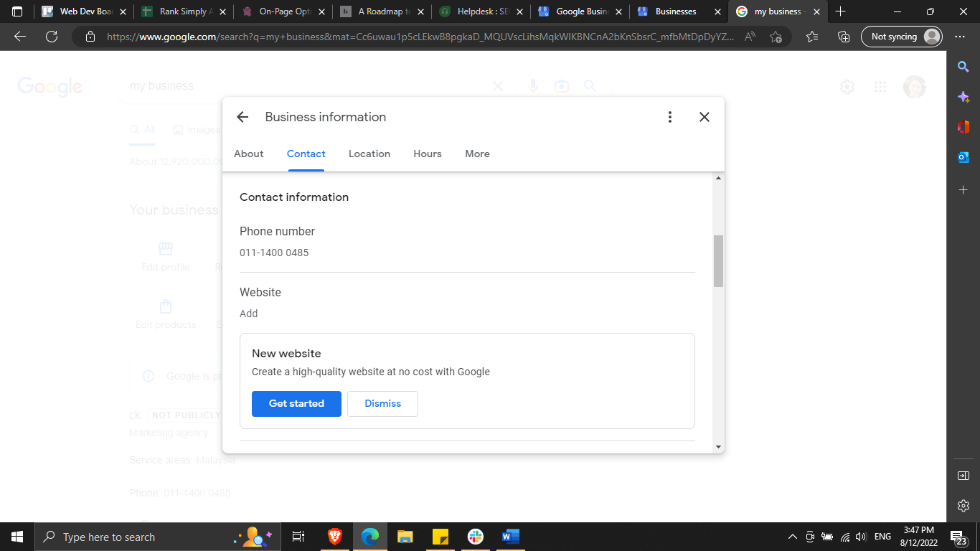Edit the phone number 011-1400 0485
Image resolution: width=980 pixels, height=551 pixels.
pyautogui.click(x=274, y=253)
